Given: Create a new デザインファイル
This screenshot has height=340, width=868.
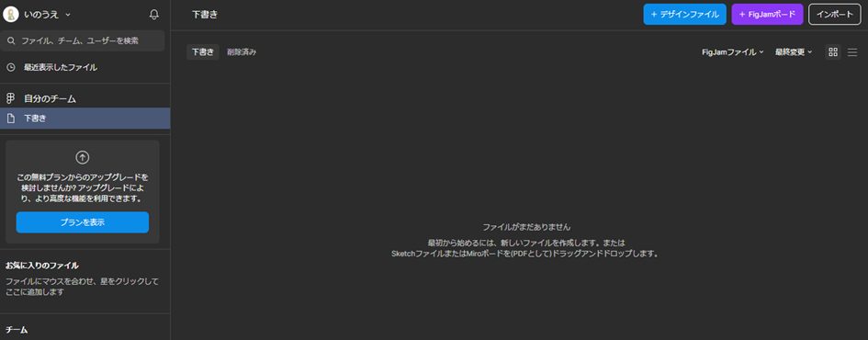Looking at the screenshot, I should (684, 15).
